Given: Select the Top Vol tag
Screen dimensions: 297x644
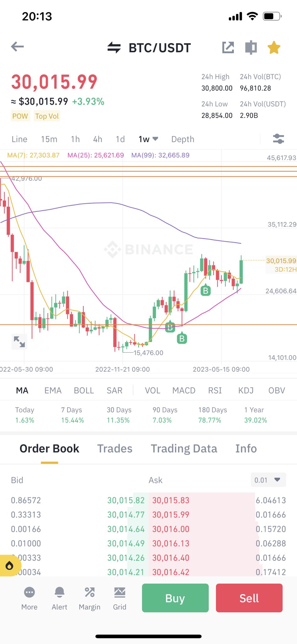Looking at the screenshot, I should tap(47, 116).
